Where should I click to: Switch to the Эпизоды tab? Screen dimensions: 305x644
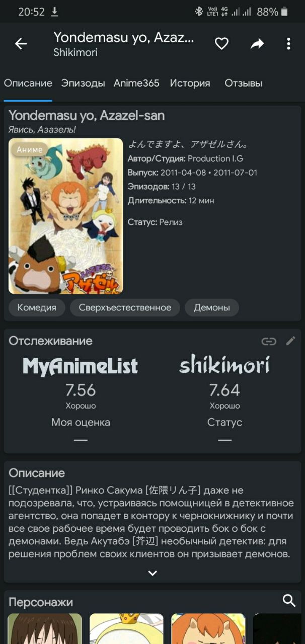(x=83, y=84)
